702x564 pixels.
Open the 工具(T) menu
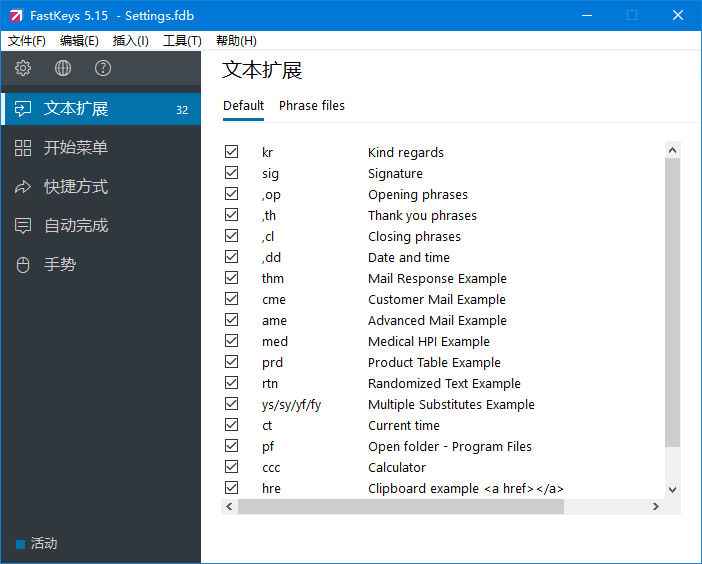(182, 41)
